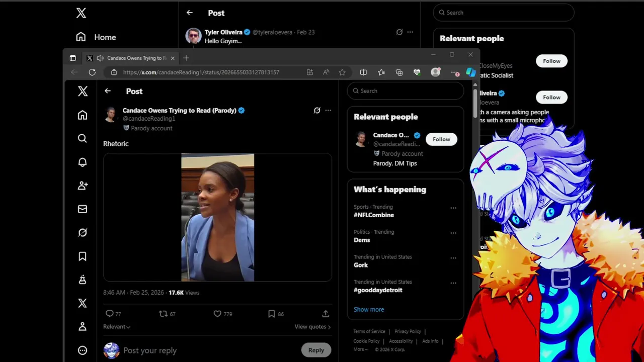
Task: Open Cookie Policy link
Action: pos(366,341)
